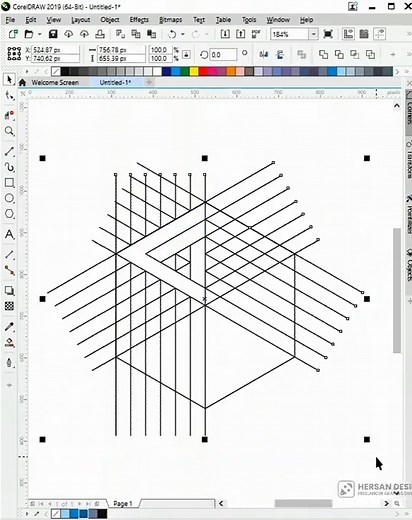Expand the property bar overflow chevron
Screen dimensions: 412x520
point(409,54)
